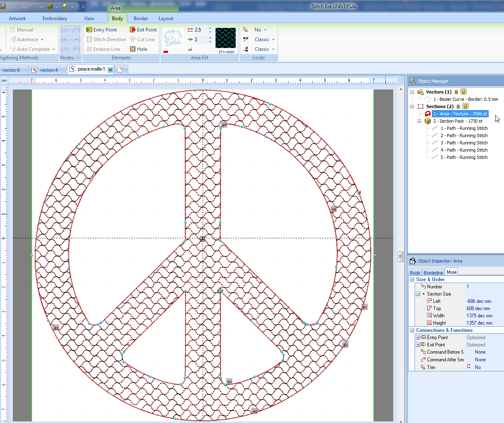
Task: Switch to the Border ribbon tab
Action: tap(141, 19)
